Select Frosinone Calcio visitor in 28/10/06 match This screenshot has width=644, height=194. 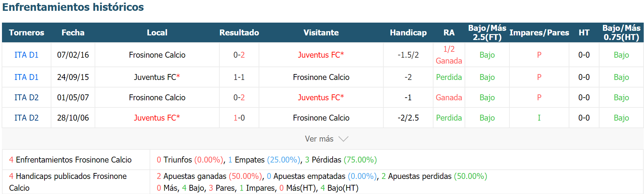click(321, 118)
